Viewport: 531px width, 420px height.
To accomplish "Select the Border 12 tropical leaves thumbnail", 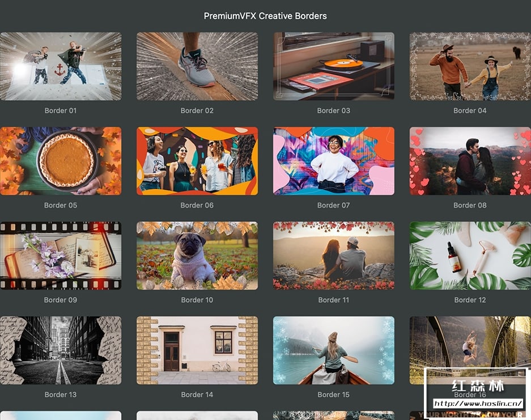I will 470,256.
